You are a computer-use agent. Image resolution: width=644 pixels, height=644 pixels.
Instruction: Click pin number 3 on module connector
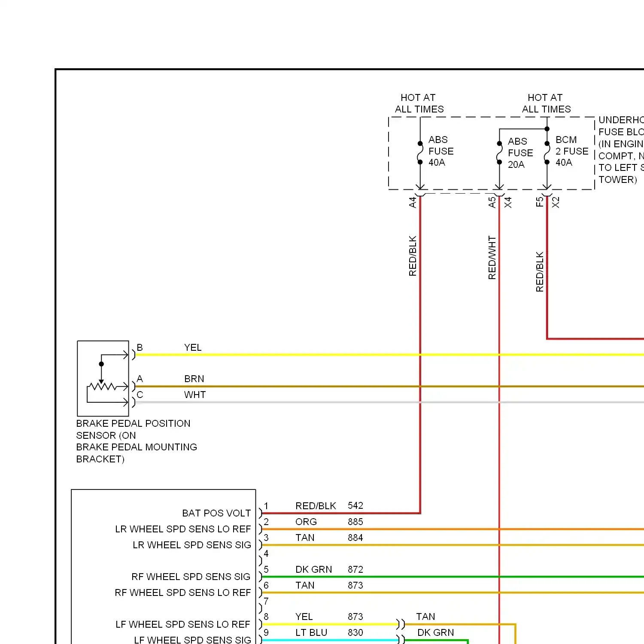266,538
